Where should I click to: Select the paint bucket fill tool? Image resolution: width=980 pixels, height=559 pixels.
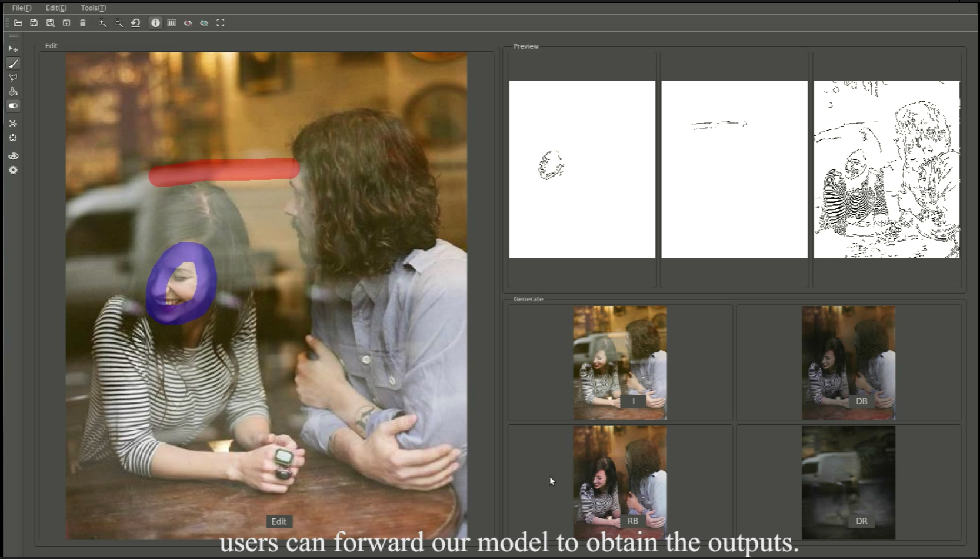point(13,91)
